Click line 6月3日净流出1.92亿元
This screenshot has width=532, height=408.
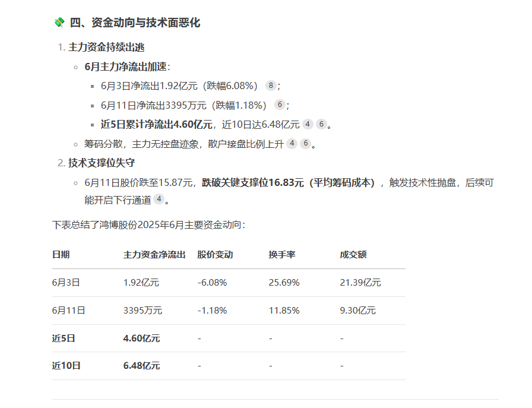(149, 86)
